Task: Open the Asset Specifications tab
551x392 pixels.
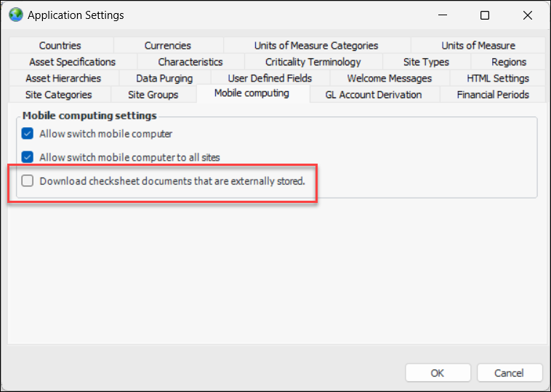Action: pyautogui.click(x=72, y=62)
